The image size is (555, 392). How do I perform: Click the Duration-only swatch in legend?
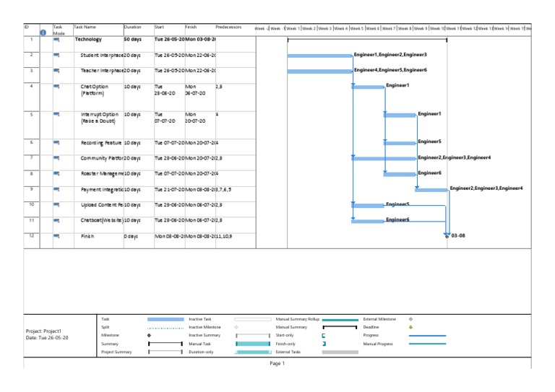[253, 352]
